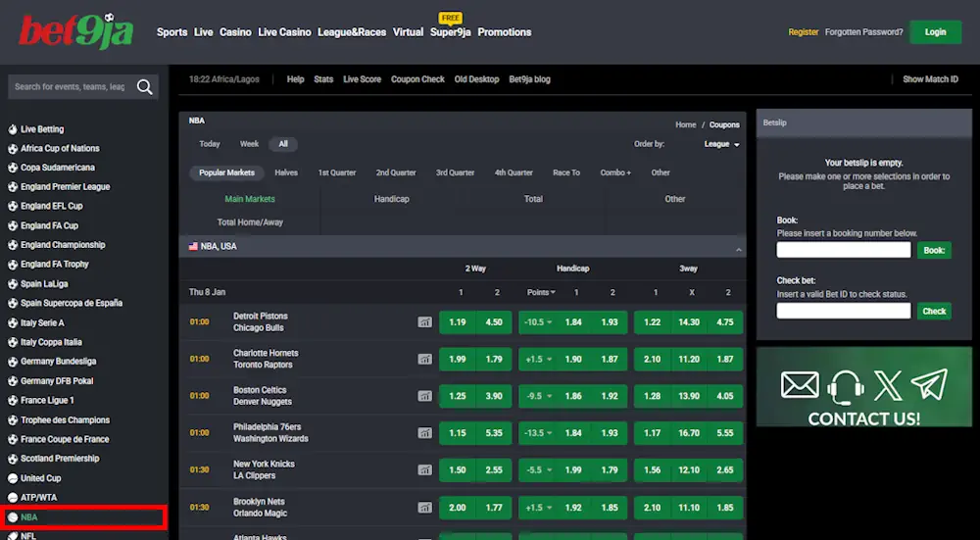Click the Book button in betslip
The width and height of the screenshot is (980, 540).
click(x=934, y=250)
